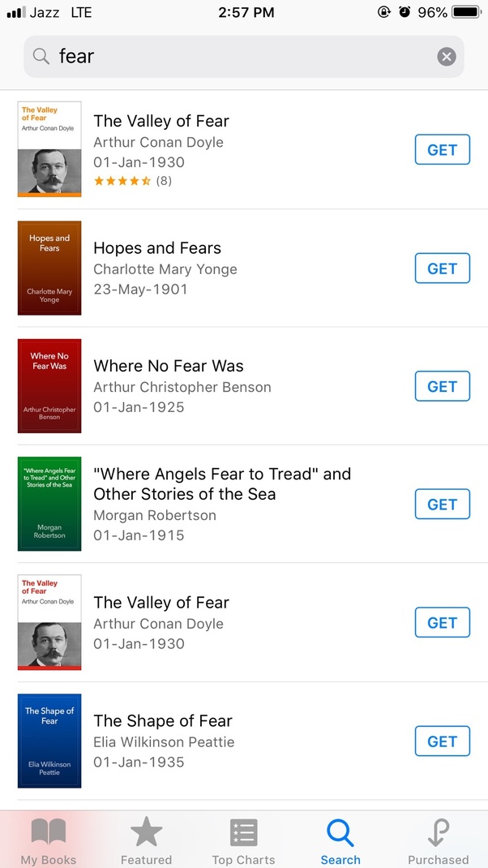The width and height of the screenshot is (488, 868).
Task: Open Top Charts from the tab bar
Action: tap(243, 831)
